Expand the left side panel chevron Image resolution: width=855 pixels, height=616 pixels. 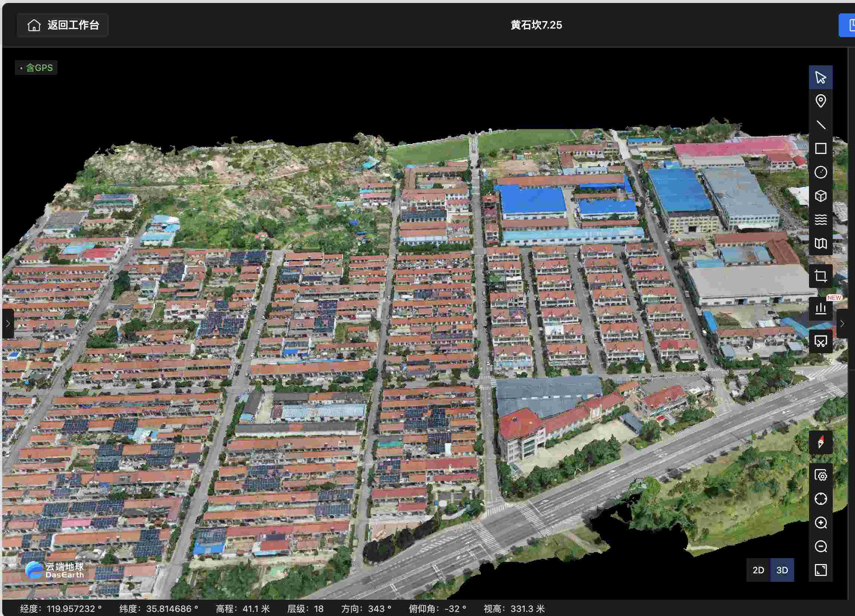click(8, 324)
